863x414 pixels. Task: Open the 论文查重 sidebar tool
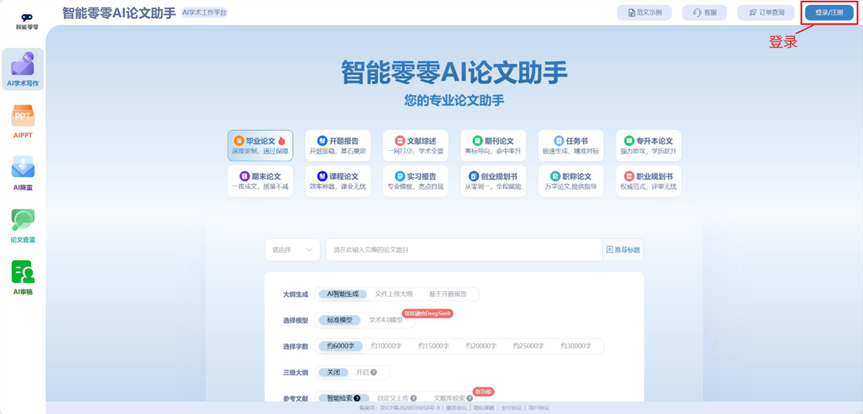23,225
